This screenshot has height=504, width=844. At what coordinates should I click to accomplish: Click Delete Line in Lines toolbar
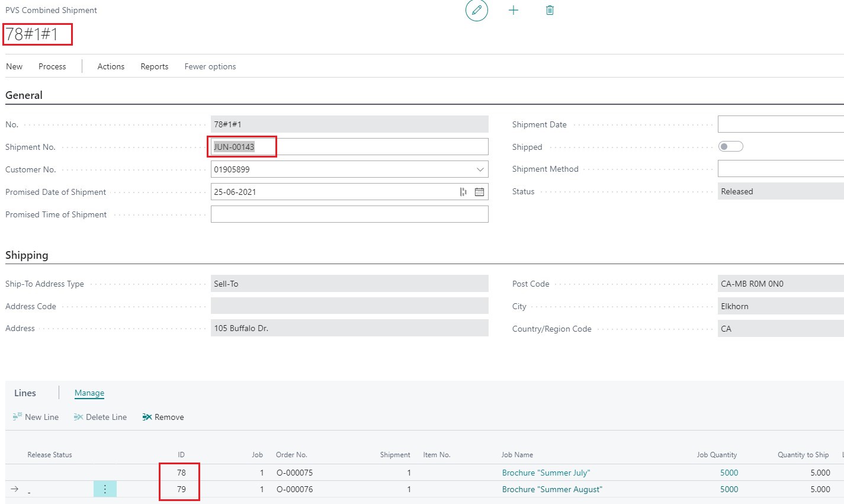click(x=100, y=417)
